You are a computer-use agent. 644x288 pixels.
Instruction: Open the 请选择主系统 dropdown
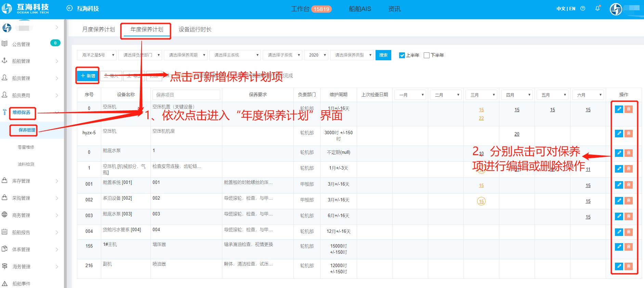tap(235, 55)
